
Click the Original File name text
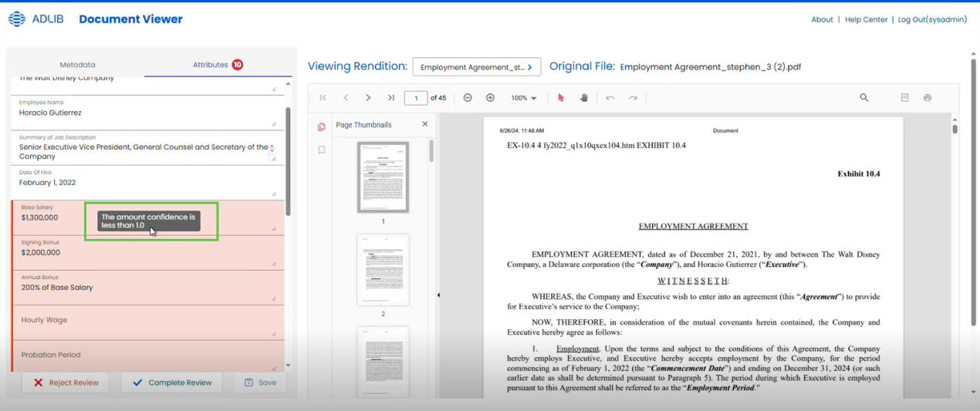pyautogui.click(x=710, y=67)
